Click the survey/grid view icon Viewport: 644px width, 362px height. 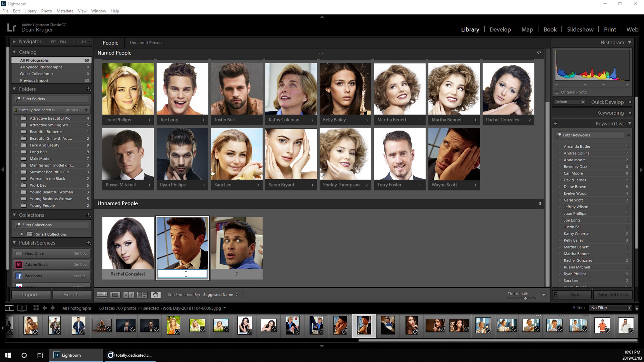pos(142,294)
